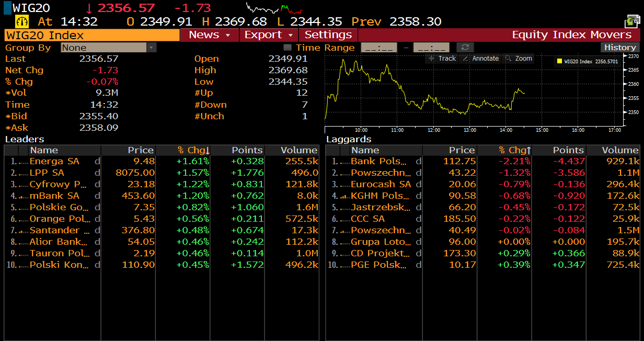The height and width of the screenshot is (341, 644).
Task: Select CD Projekt.. in Laggards list
Action: pyautogui.click(x=380, y=254)
